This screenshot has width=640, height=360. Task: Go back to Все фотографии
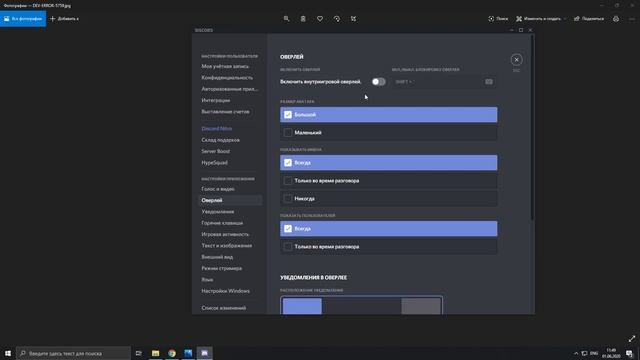23,19
